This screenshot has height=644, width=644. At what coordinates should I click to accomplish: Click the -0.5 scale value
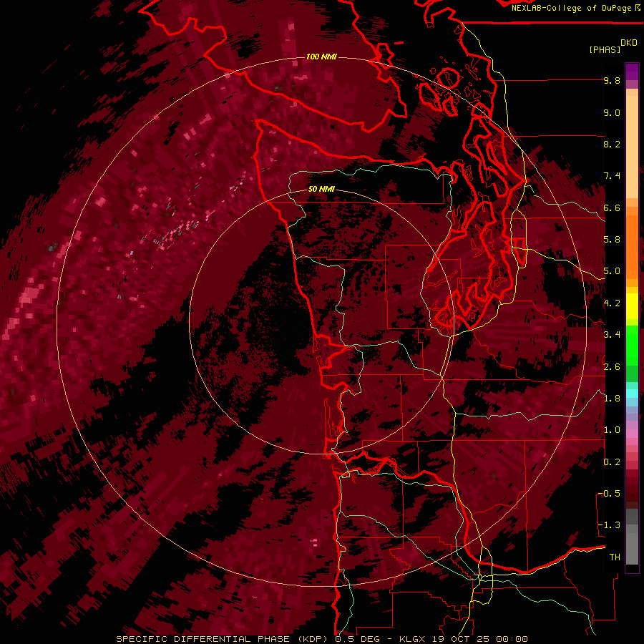[x=609, y=494]
